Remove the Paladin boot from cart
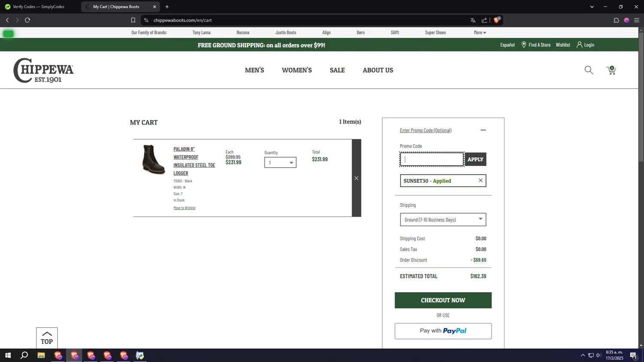The width and height of the screenshot is (644, 362). pyautogui.click(x=356, y=178)
